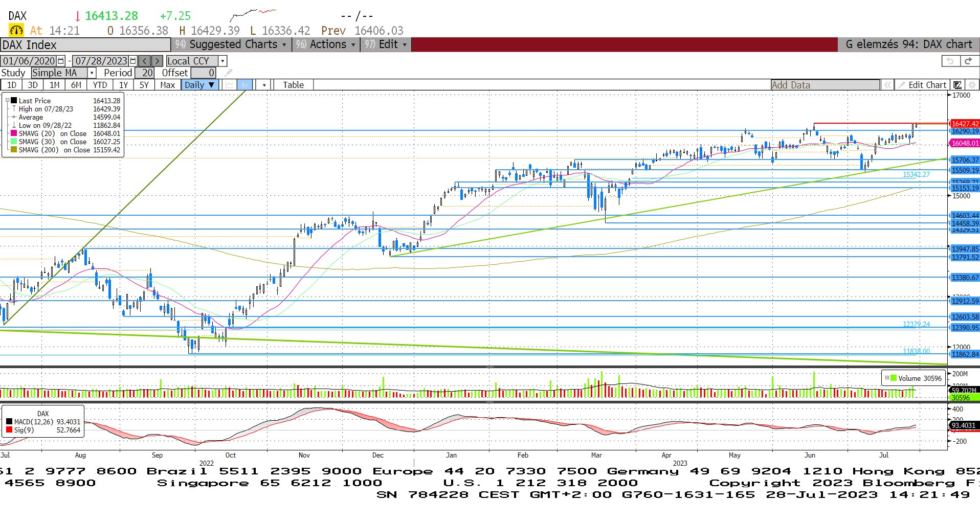The image size is (980, 523).
Task: Open the chart type dropdown arrow
Action: pyautogui.click(x=264, y=85)
